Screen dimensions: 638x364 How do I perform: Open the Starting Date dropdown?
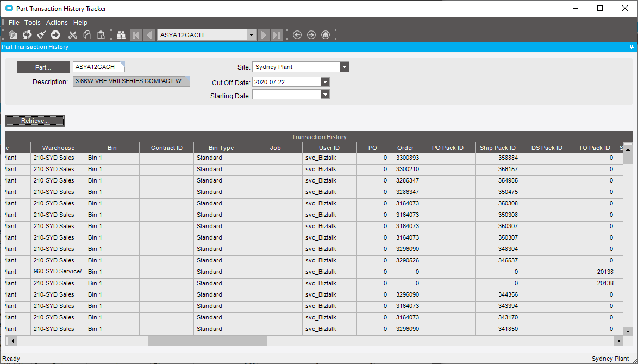[325, 95]
